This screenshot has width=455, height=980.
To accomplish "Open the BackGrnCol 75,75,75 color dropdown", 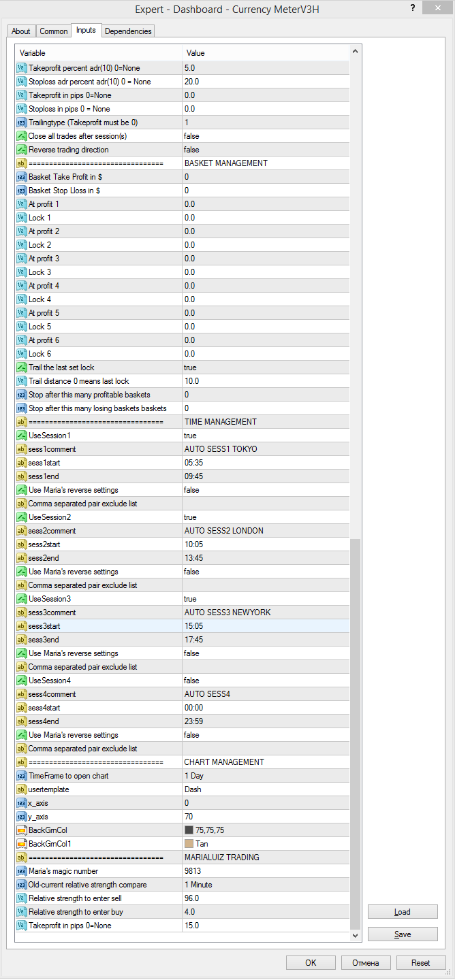I will [x=265, y=830].
